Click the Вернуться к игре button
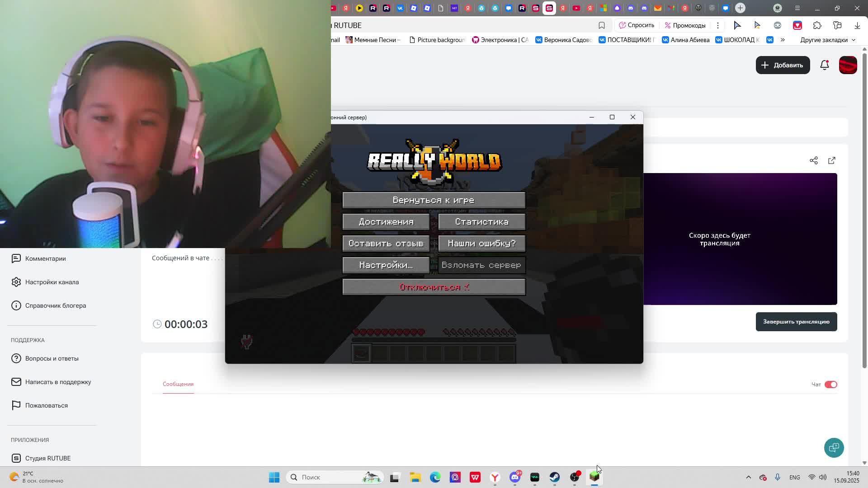Screen dimensions: 868x488 click(x=434, y=200)
